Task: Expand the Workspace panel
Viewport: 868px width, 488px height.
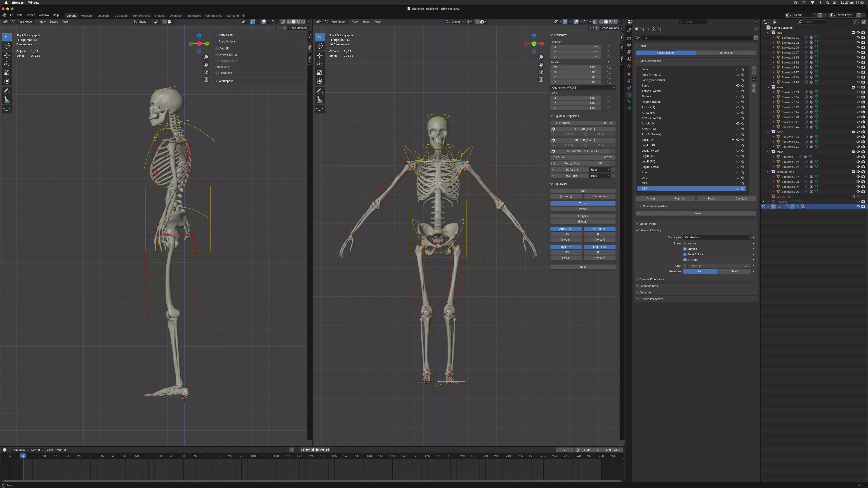Action: pos(226,81)
